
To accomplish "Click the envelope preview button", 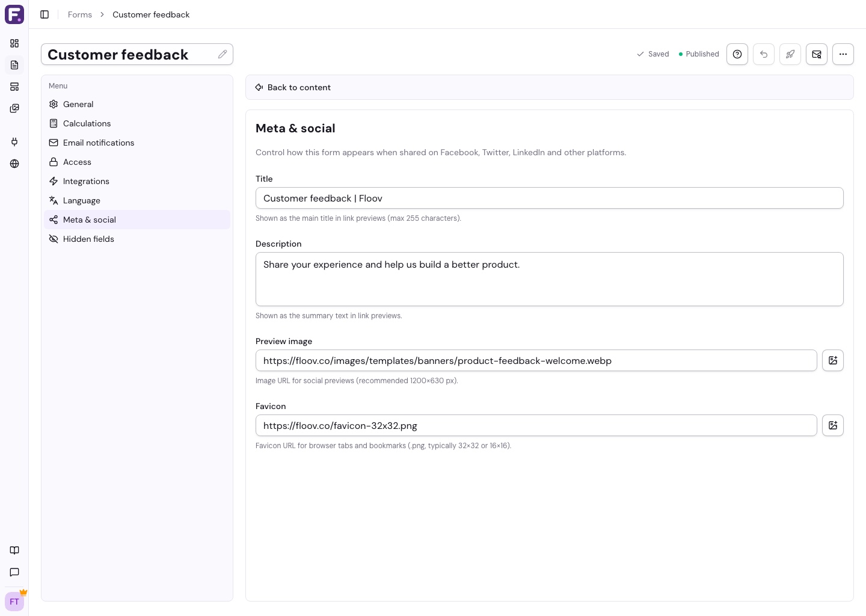I will coord(817,54).
